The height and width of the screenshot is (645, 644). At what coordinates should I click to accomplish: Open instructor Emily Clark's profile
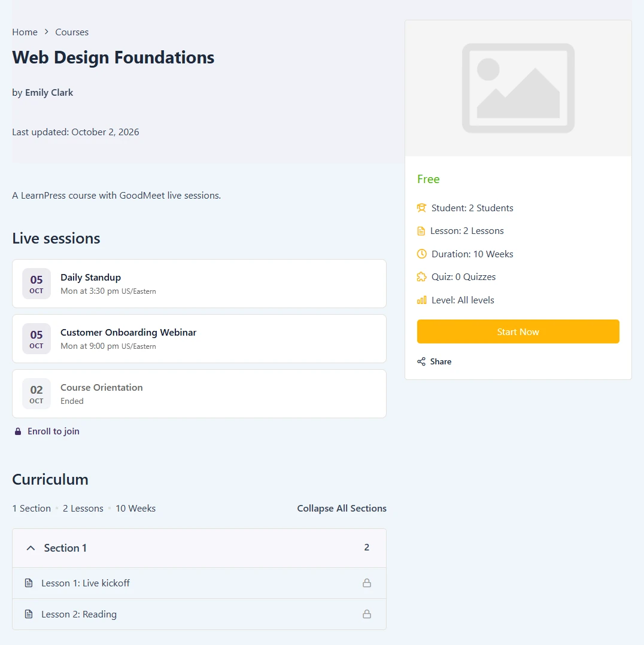tap(49, 93)
